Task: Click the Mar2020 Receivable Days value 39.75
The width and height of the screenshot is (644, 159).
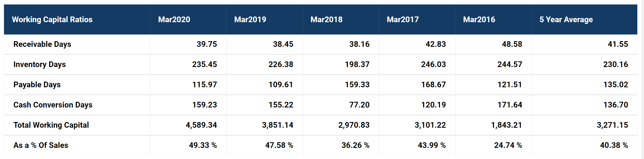Action: [207, 44]
